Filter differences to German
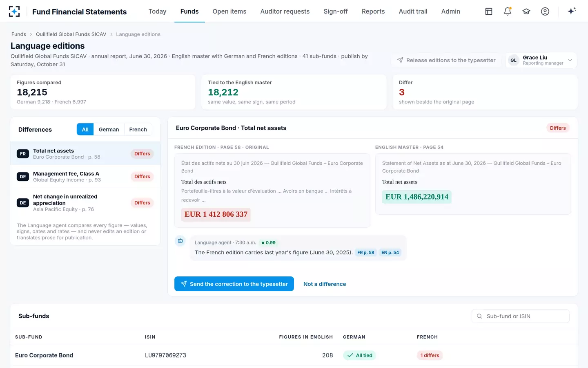Viewport: 588px width, 368px height. point(109,129)
